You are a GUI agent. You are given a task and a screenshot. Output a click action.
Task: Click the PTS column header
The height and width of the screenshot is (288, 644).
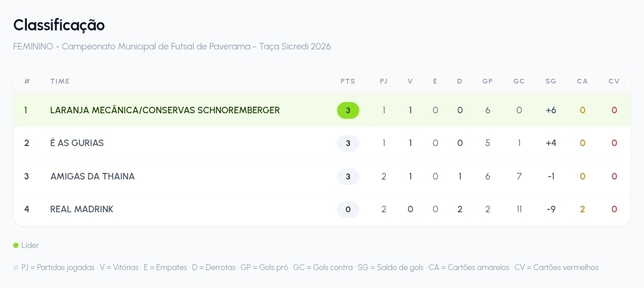pyautogui.click(x=348, y=81)
